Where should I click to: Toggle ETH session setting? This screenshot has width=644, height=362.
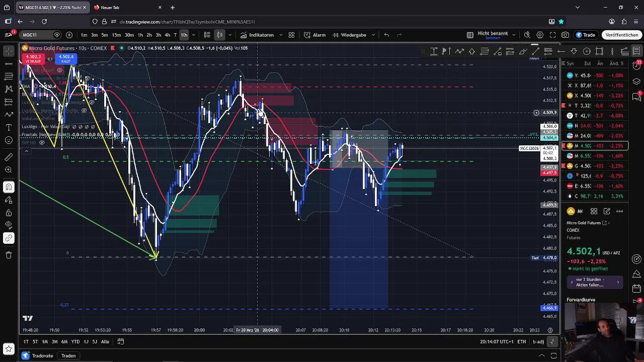[x=522, y=341]
